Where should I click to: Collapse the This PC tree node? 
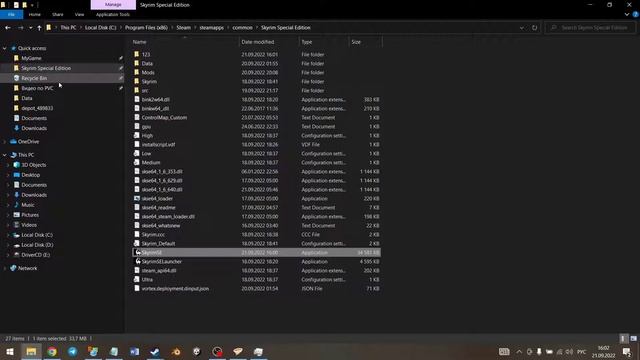(4, 155)
